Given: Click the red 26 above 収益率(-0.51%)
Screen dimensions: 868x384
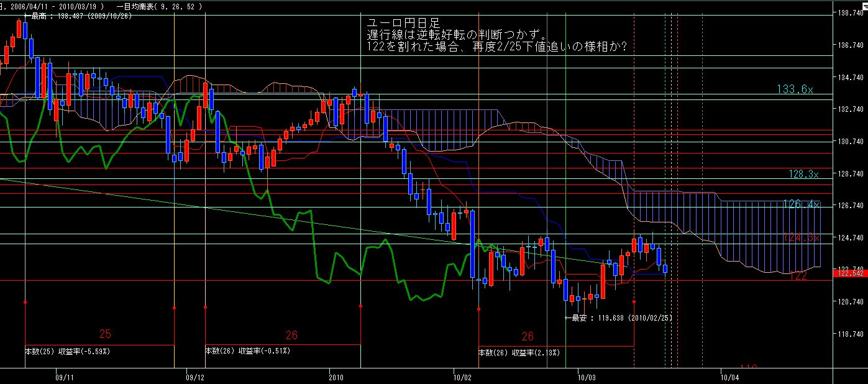Looking at the screenshot, I should pyautogui.click(x=292, y=335).
